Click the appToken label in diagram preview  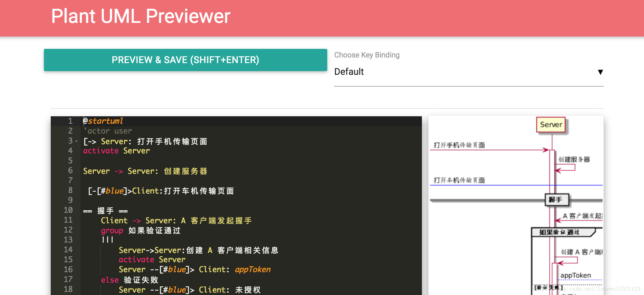pos(576,275)
